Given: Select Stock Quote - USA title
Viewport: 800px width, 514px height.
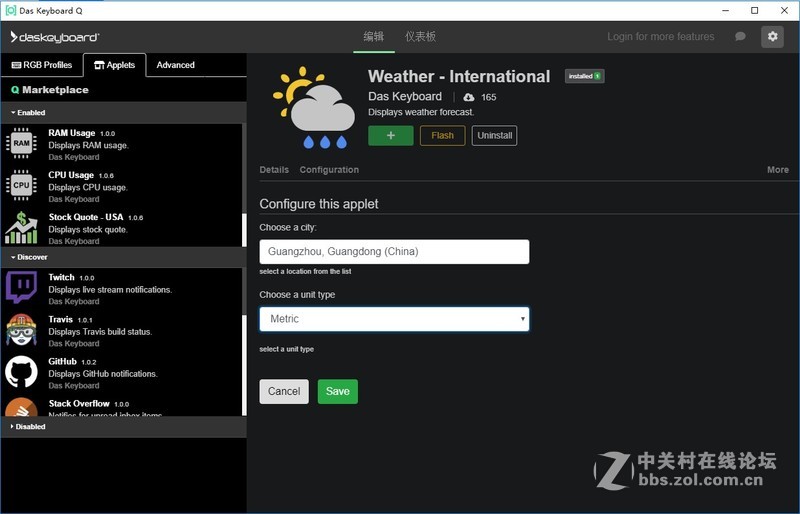Looking at the screenshot, I should 86,217.
